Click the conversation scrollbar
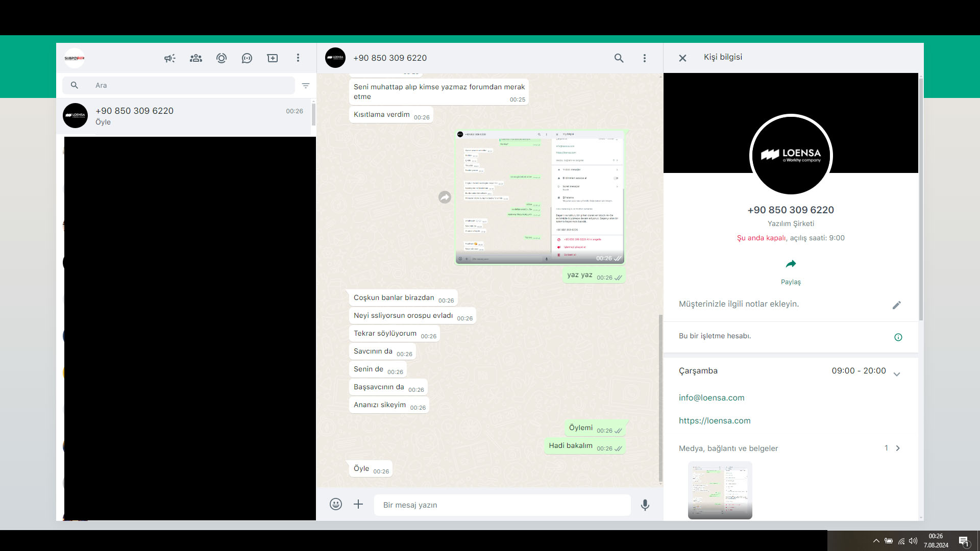Screen dimensions: 980x551 coord(660,398)
